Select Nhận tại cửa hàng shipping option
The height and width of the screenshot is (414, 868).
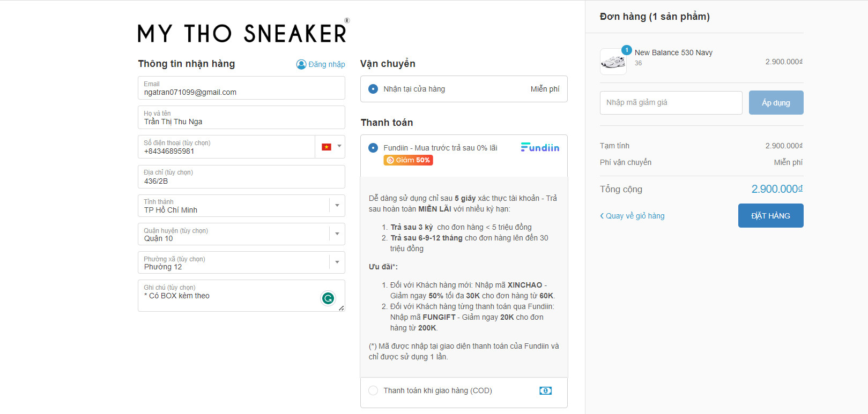[x=373, y=89]
